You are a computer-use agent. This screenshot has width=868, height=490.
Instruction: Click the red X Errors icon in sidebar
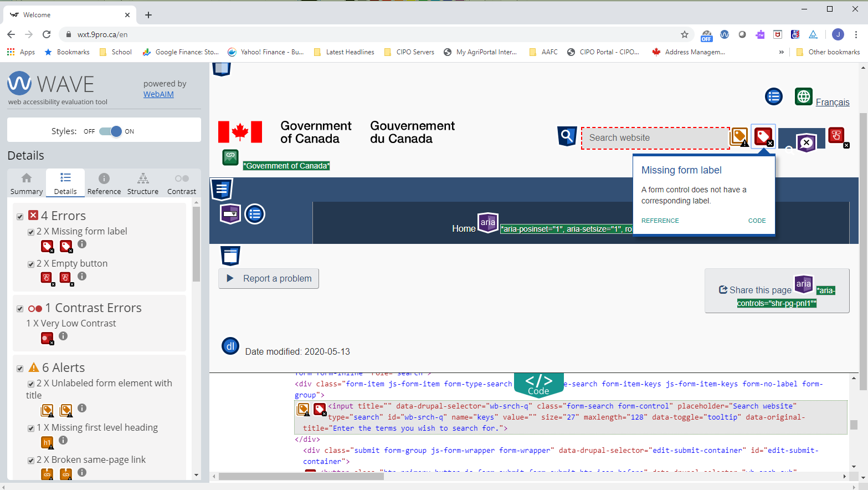(33, 215)
